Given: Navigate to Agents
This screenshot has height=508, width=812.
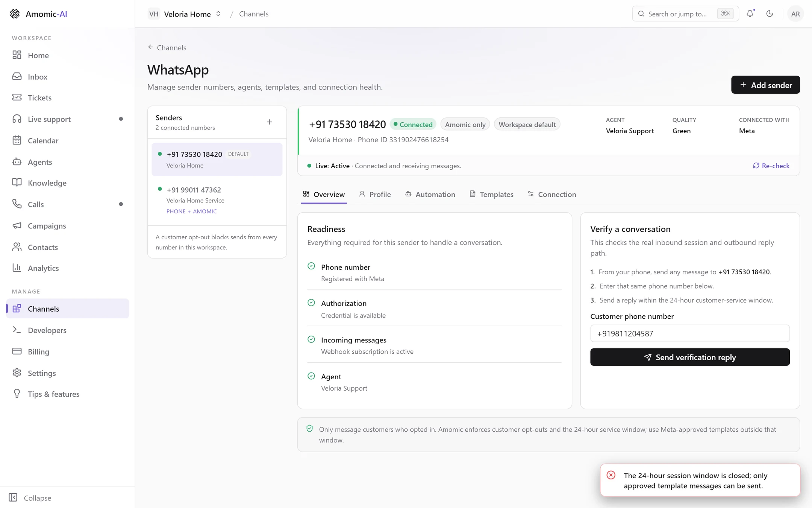Looking at the screenshot, I should (x=68, y=162).
